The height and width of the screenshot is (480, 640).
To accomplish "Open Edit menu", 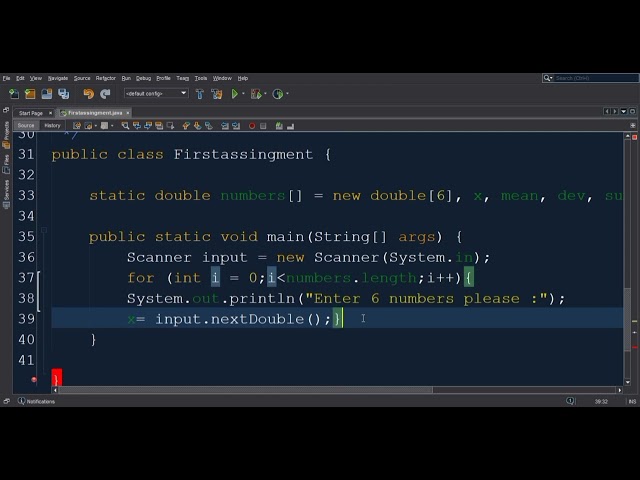I will click(x=20, y=78).
